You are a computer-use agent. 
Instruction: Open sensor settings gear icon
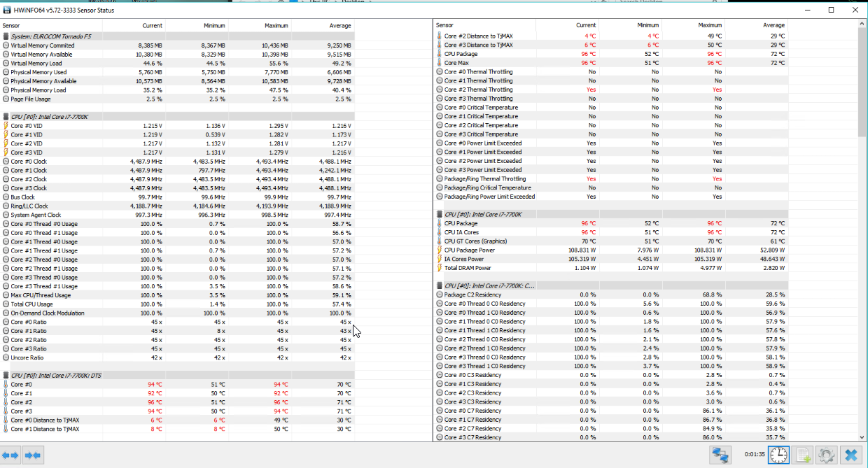(827, 455)
